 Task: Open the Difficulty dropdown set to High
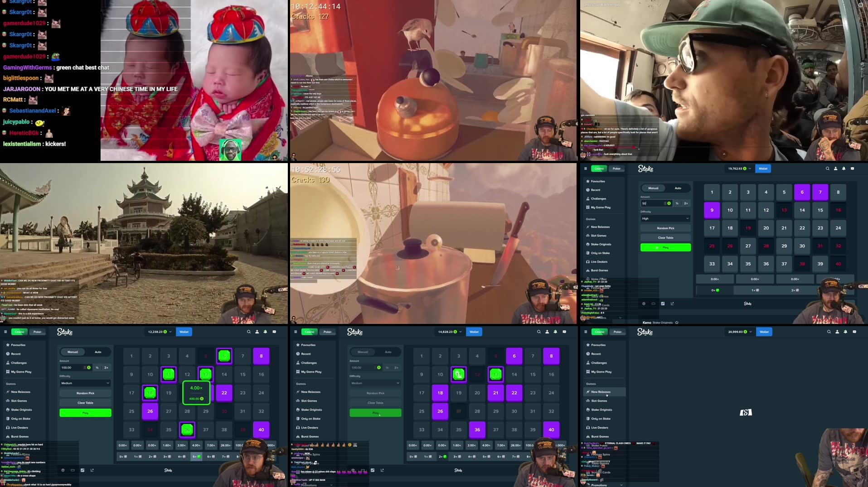pos(665,218)
